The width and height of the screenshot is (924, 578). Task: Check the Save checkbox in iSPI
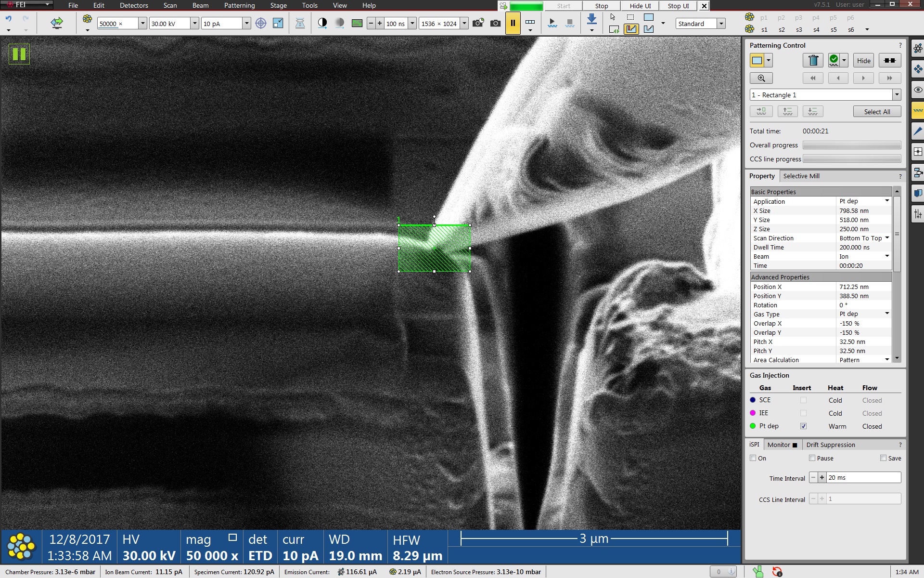pyautogui.click(x=883, y=458)
